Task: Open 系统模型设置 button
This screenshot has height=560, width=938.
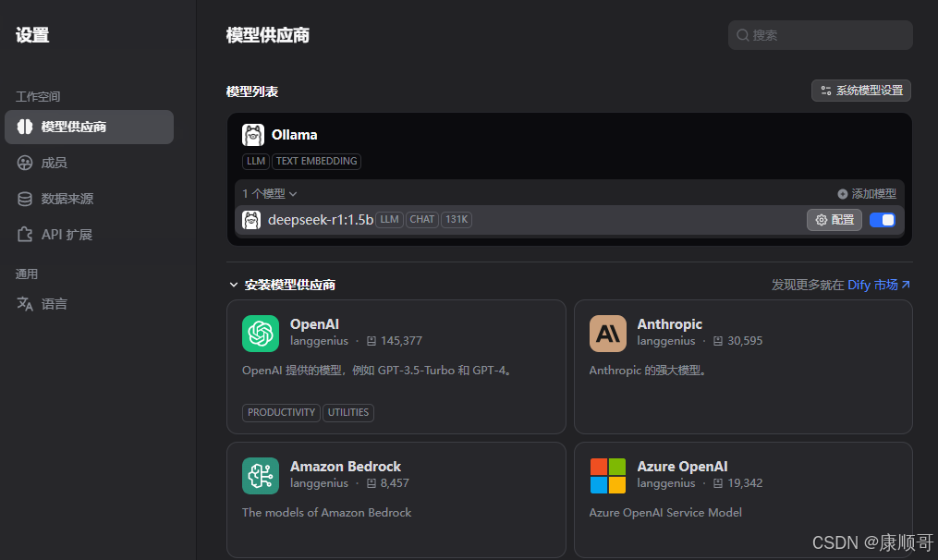Action: click(860, 91)
